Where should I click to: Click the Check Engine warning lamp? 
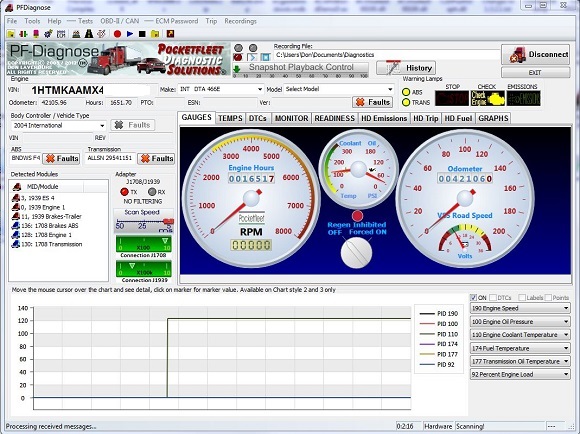[x=488, y=99]
